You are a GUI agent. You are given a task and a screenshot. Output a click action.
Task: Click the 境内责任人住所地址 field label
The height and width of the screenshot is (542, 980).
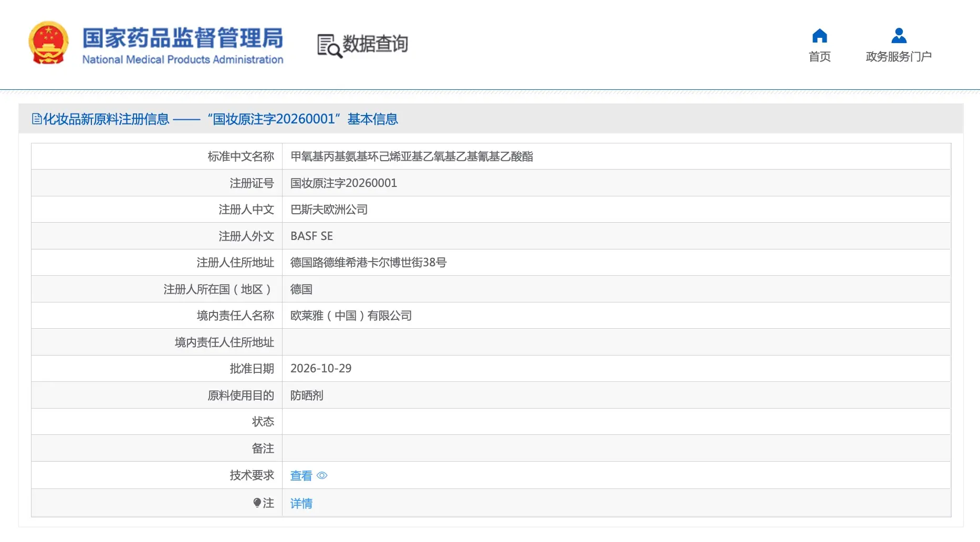(224, 342)
